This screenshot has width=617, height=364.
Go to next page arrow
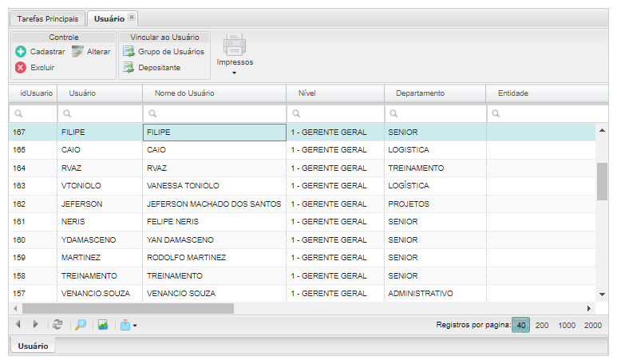pyautogui.click(x=35, y=324)
